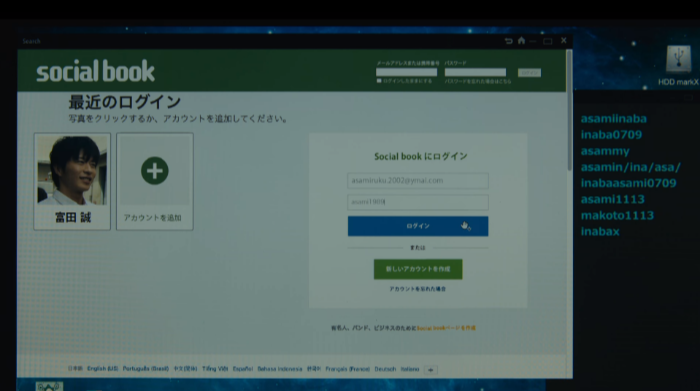Open the forgot account link below create button
Image resolution: width=700 pixels, height=391 pixels.
417,289
